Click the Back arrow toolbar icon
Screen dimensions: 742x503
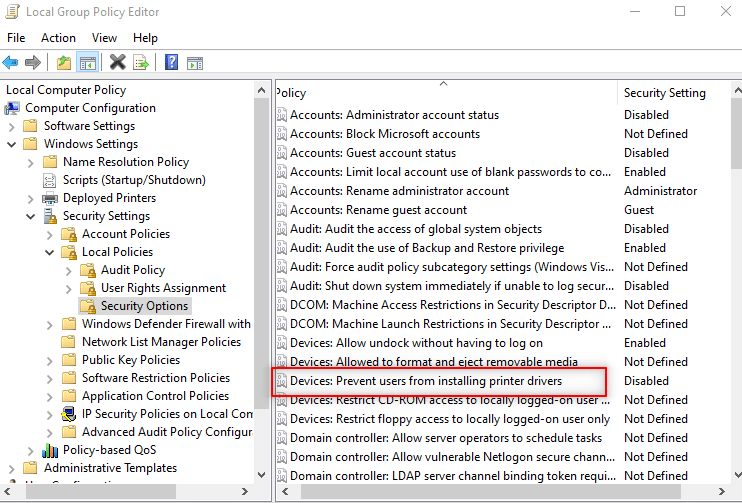click(10, 62)
